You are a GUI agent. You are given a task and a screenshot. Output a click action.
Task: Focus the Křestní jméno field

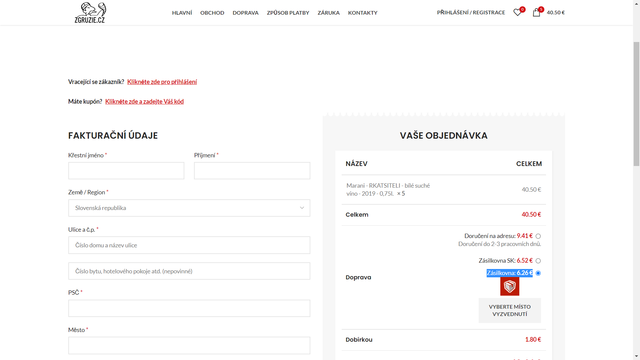click(126, 171)
